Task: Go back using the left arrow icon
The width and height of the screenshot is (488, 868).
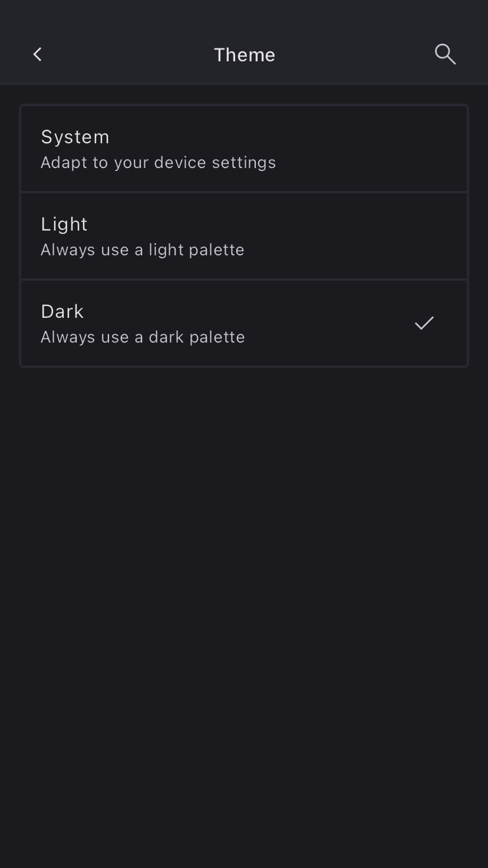Action: (37, 54)
